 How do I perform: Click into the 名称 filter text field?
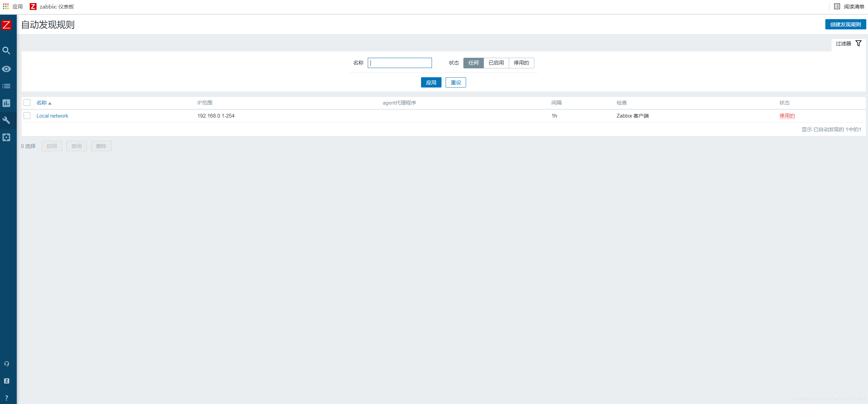click(x=400, y=63)
